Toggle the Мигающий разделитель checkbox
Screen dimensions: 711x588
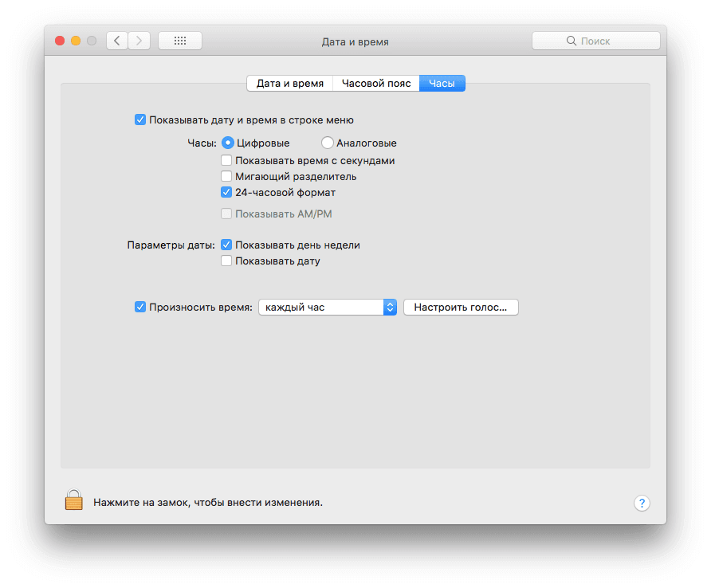(226, 177)
